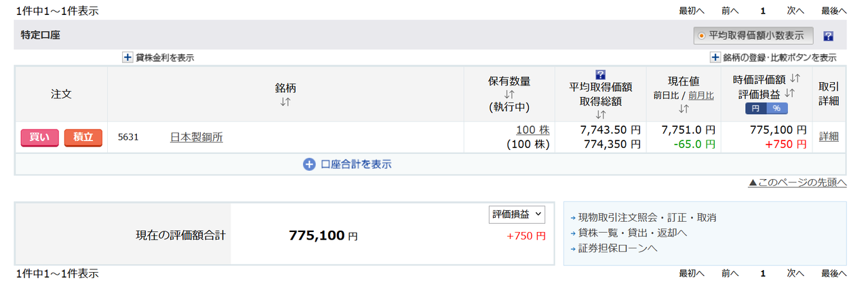Sort by 保有数量 column arrows
This screenshot has width=868, height=289.
[x=509, y=94]
